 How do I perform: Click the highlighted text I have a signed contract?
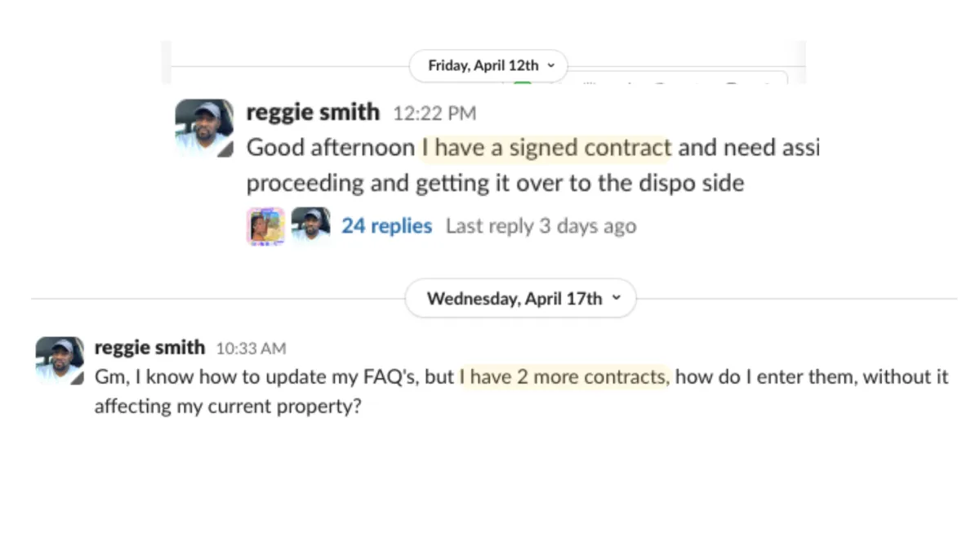(546, 148)
